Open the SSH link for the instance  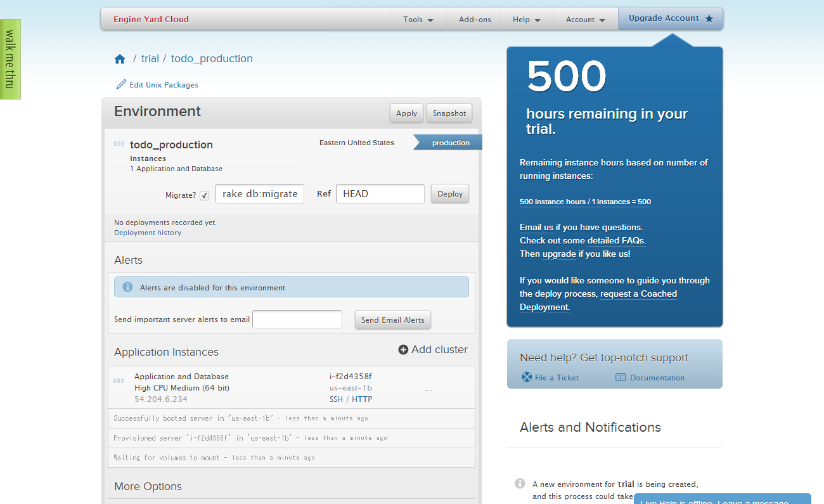(x=336, y=399)
